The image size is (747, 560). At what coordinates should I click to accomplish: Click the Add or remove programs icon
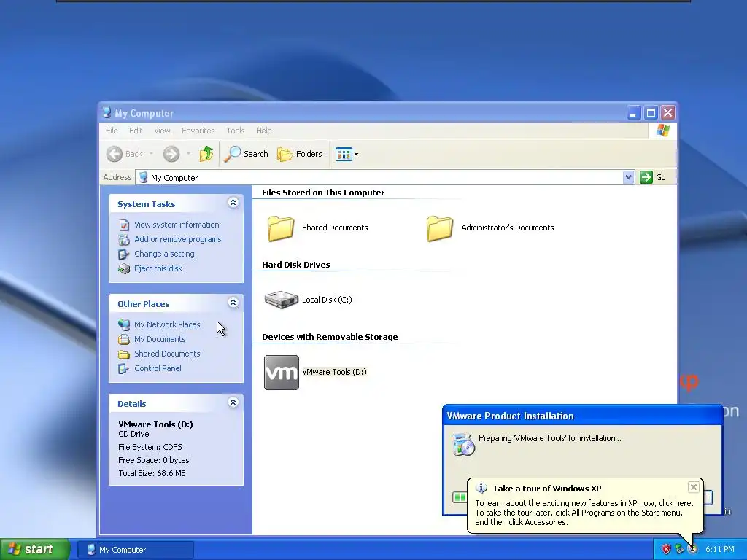pyautogui.click(x=124, y=239)
